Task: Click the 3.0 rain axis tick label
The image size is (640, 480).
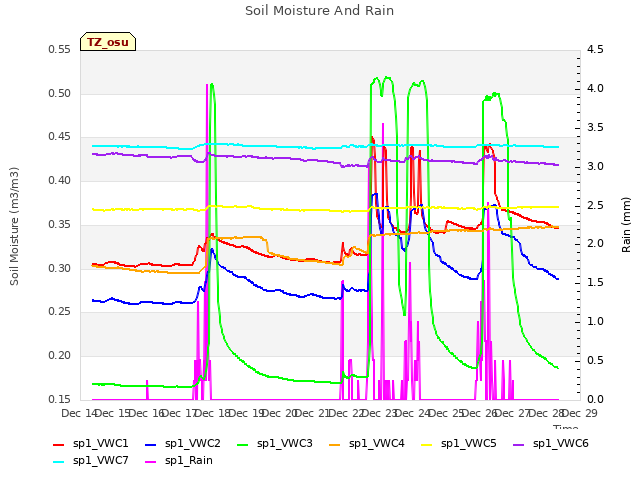Action: click(x=595, y=167)
